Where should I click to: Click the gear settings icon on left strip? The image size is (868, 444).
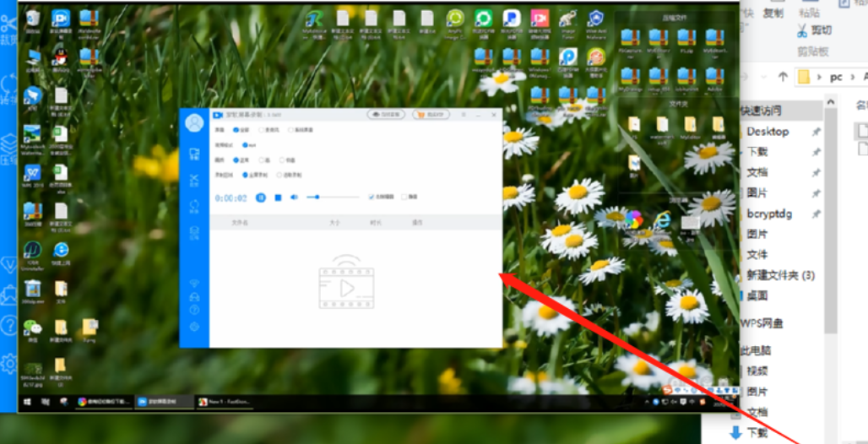pos(8,364)
